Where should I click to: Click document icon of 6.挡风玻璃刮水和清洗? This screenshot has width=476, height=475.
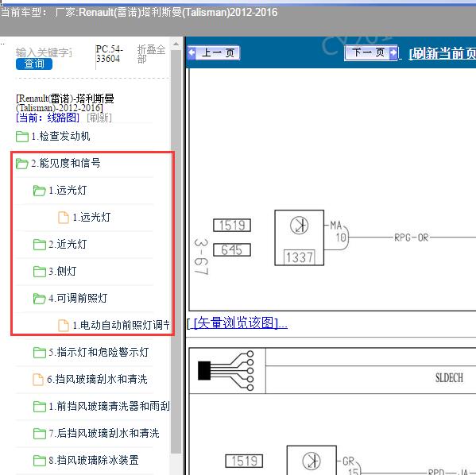[x=38, y=380]
